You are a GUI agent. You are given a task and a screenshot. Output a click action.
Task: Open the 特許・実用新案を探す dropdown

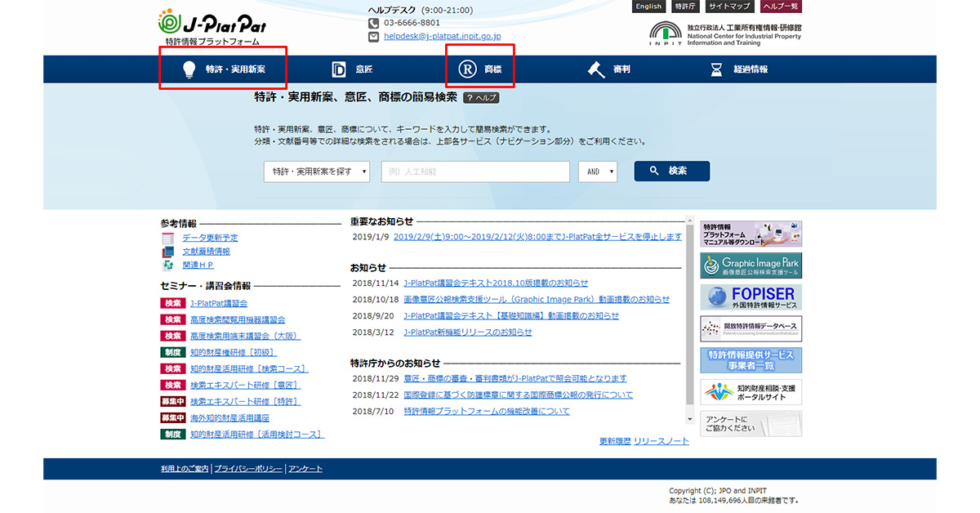point(317,172)
